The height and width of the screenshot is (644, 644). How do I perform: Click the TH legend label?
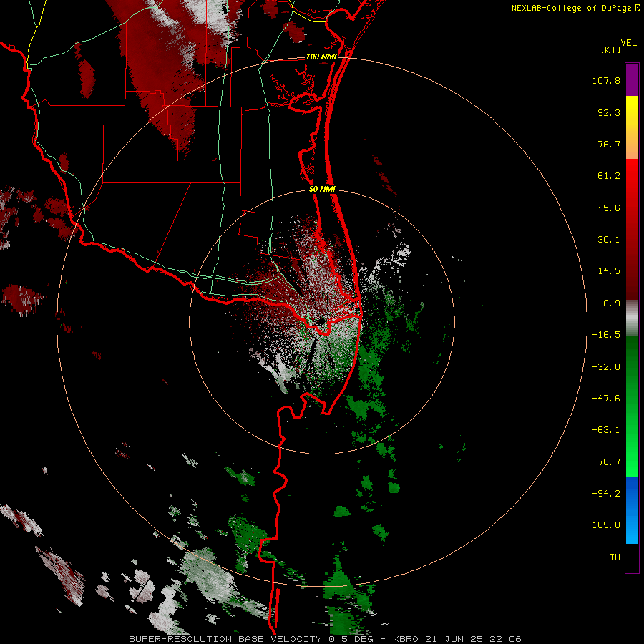[x=615, y=557]
